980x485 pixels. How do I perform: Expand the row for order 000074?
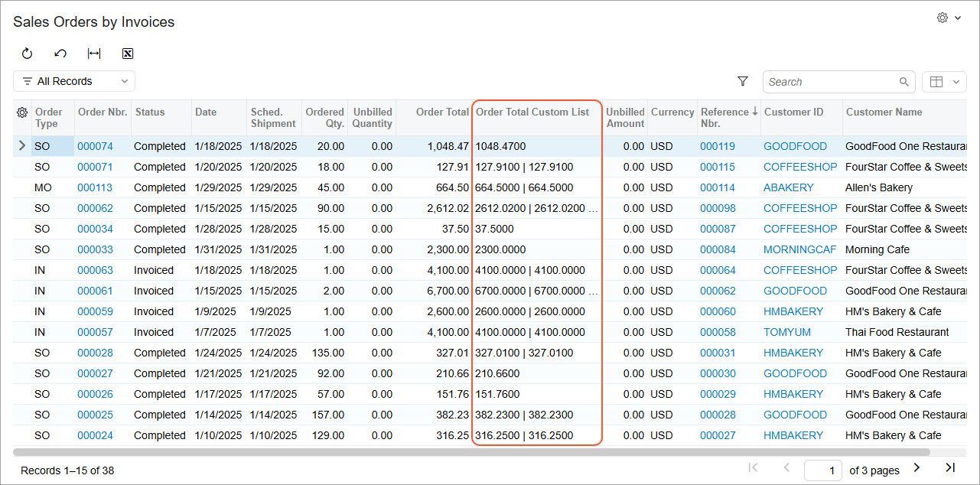(21, 146)
